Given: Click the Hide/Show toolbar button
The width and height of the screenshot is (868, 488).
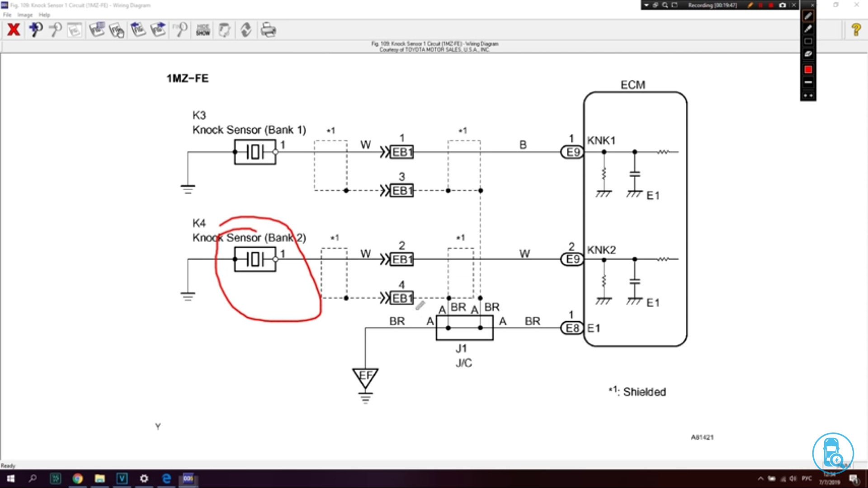Looking at the screenshot, I should 203,30.
